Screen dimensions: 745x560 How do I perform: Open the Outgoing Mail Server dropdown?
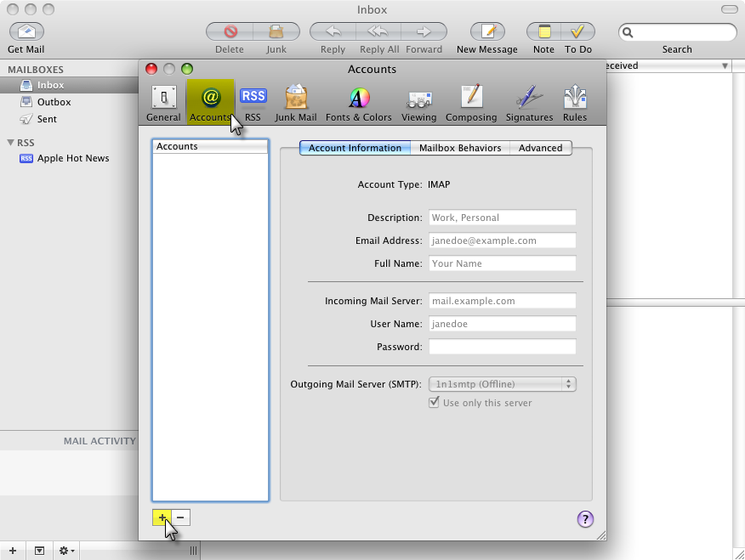503,384
